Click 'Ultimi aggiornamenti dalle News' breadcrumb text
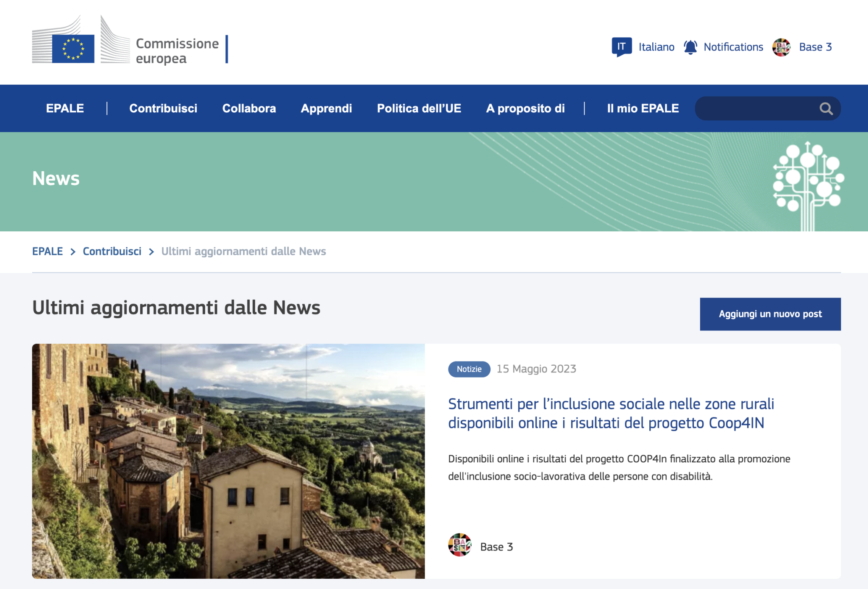The image size is (868, 589). coord(244,251)
